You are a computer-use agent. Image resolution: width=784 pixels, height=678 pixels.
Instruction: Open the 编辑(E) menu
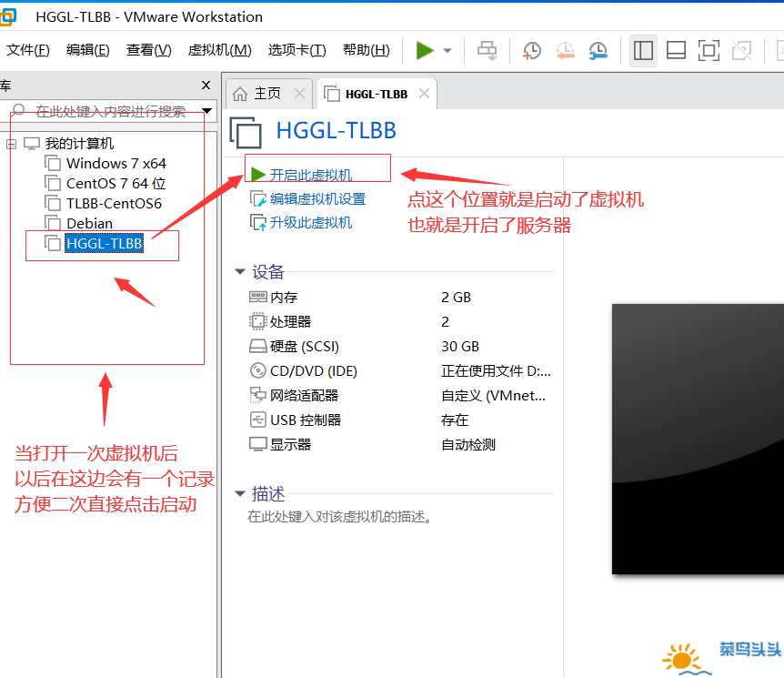(88, 50)
